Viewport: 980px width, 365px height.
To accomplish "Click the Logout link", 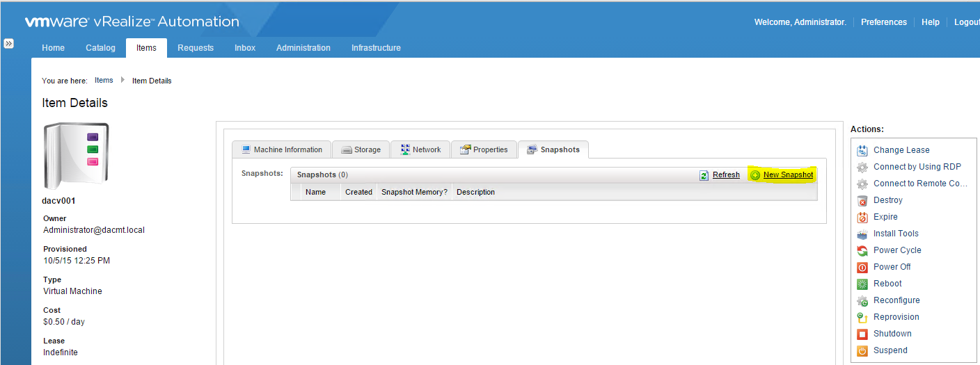I will pos(967,22).
